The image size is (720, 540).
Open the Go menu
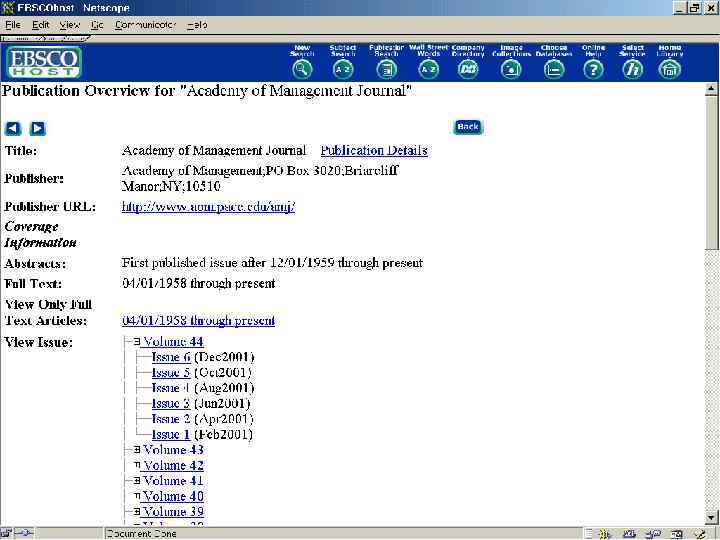(x=97, y=25)
